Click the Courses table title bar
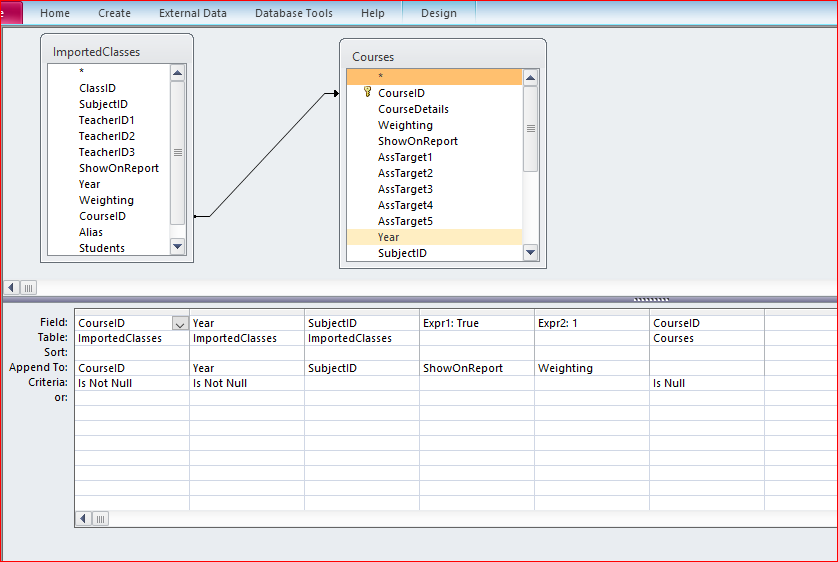The image size is (838, 562). click(443, 57)
